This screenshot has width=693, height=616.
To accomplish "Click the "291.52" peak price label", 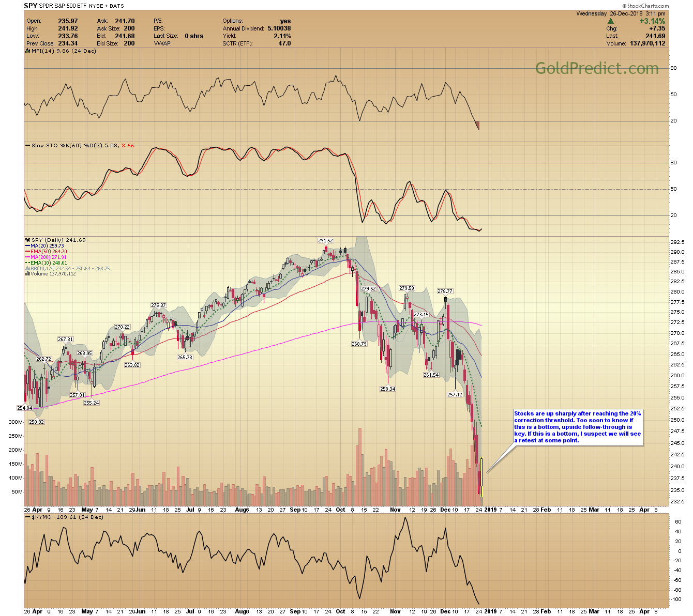I will pyautogui.click(x=325, y=241).
